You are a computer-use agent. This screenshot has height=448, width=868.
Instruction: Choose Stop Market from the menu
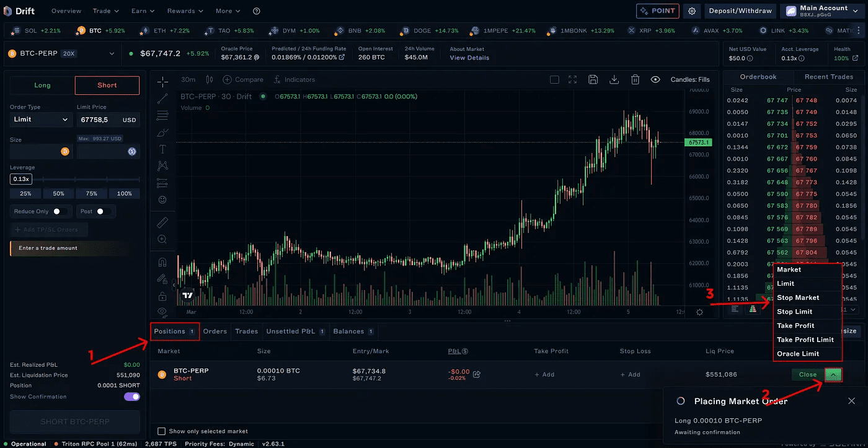point(798,298)
